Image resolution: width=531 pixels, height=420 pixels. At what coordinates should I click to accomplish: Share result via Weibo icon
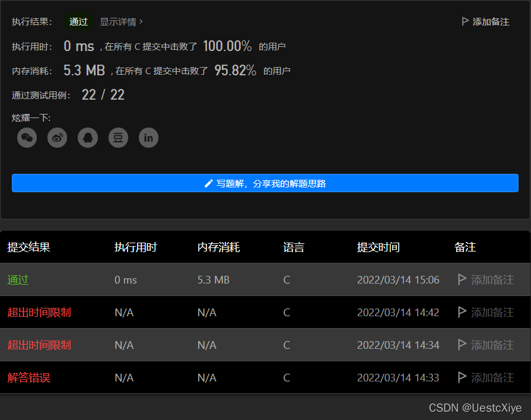(57, 138)
